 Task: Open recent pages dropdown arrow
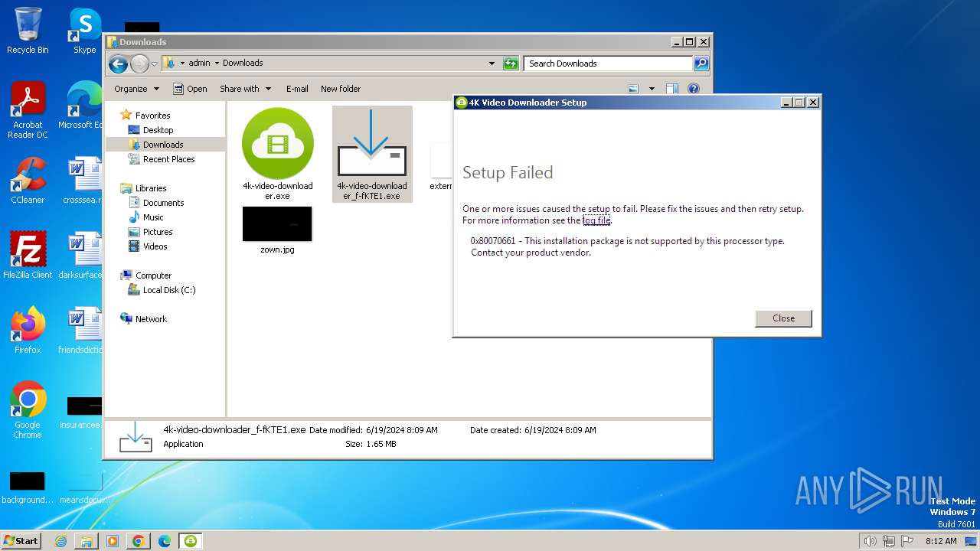[155, 64]
